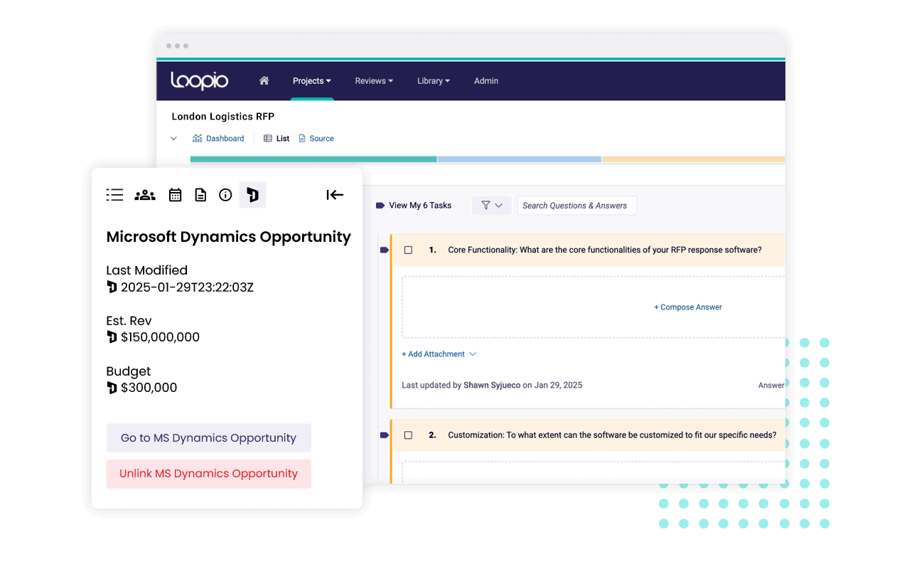
Task: Click the Search Questions & Answers field
Action: coord(576,206)
